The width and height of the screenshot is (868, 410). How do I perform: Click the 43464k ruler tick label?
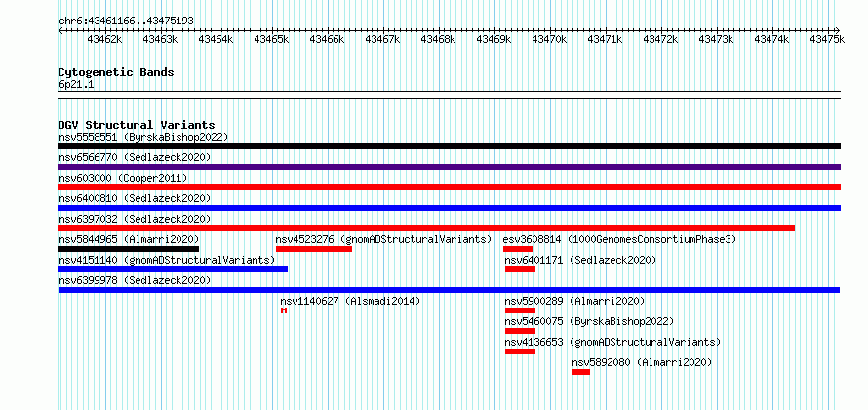click(x=216, y=39)
